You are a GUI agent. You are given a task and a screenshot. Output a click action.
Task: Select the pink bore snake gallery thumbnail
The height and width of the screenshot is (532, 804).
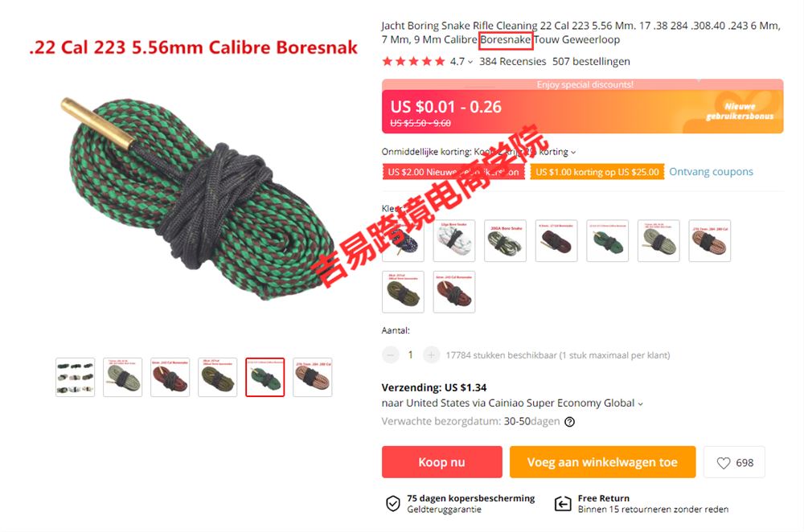click(x=313, y=377)
